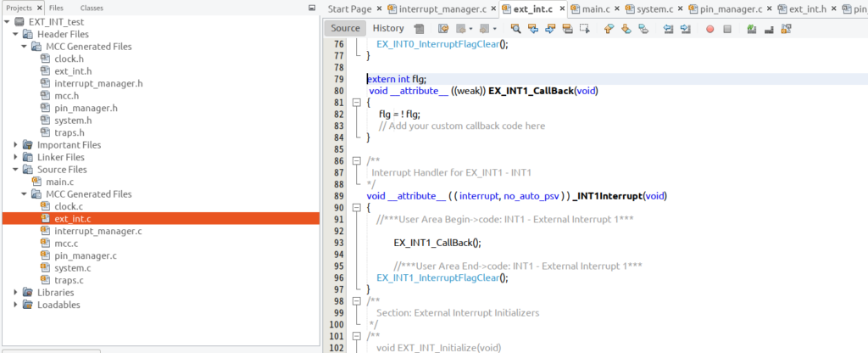The image size is (868, 353).
Task: Click the Last Edit location toolbar icon
Action: (442, 28)
